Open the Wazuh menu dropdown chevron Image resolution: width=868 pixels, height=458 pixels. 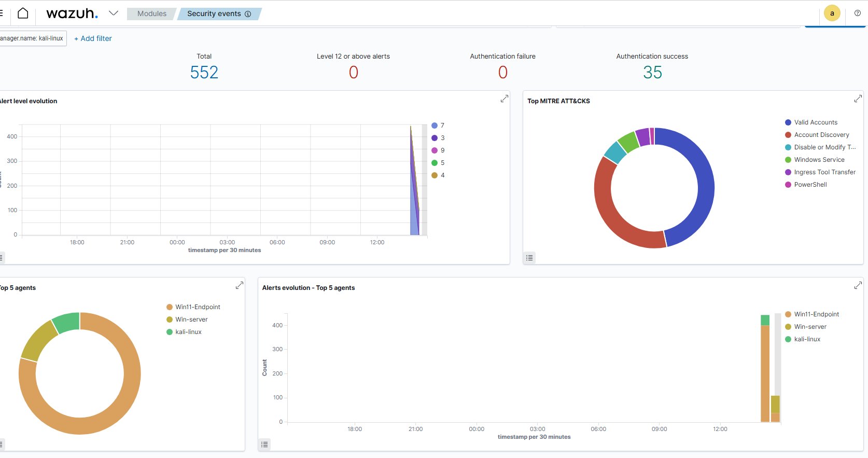point(114,13)
